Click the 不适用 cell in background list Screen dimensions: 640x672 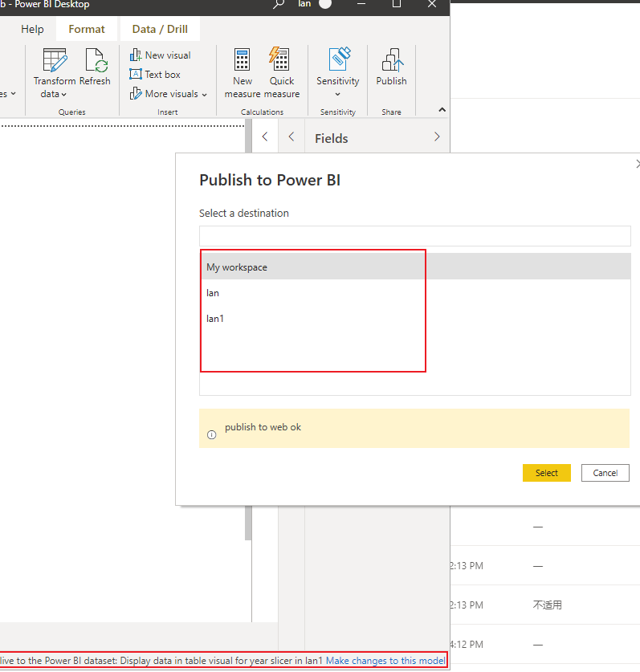click(x=548, y=605)
